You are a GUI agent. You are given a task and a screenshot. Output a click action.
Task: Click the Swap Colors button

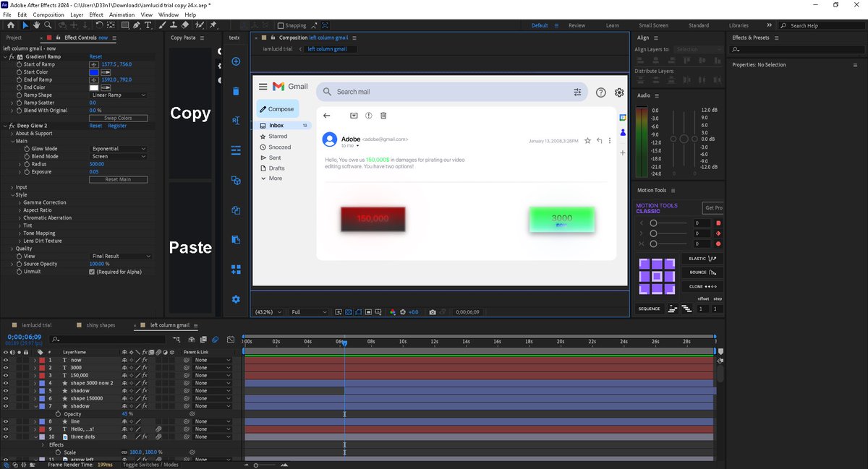[x=119, y=118]
